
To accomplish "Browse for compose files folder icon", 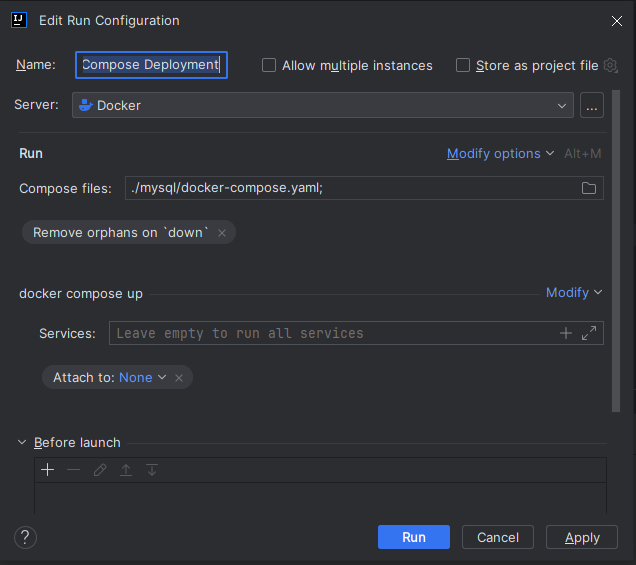I will pyautogui.click(x=589, y=188).
